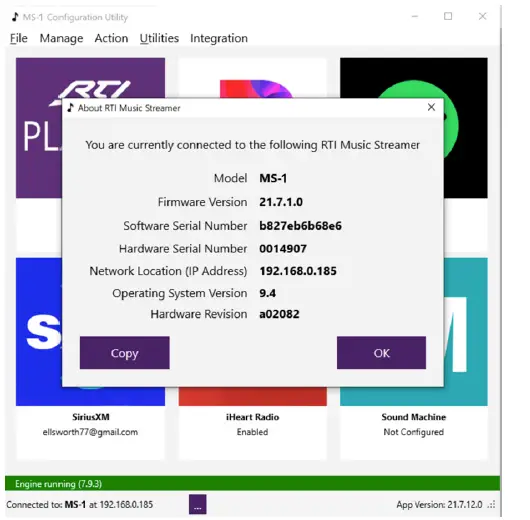Screen dimensions: 530x520
Task: Click the resize grip icon at bottom right
Action: [492, 505]
